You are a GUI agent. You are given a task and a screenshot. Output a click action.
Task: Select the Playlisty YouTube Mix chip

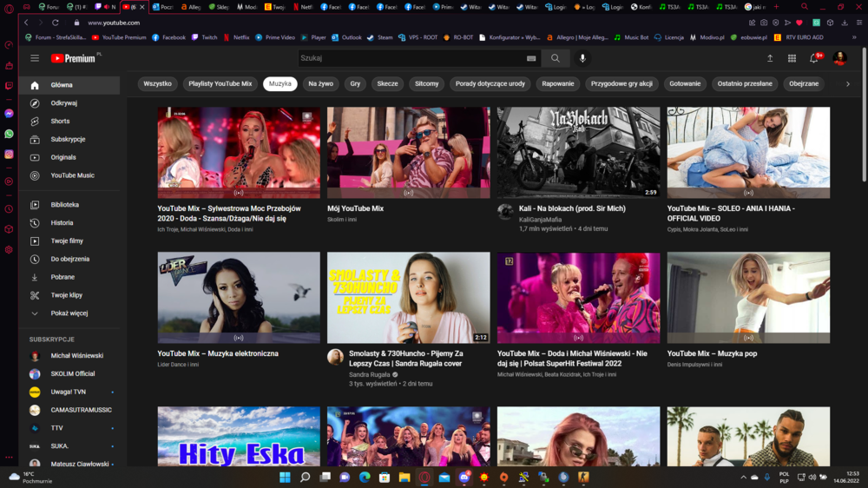220,83
